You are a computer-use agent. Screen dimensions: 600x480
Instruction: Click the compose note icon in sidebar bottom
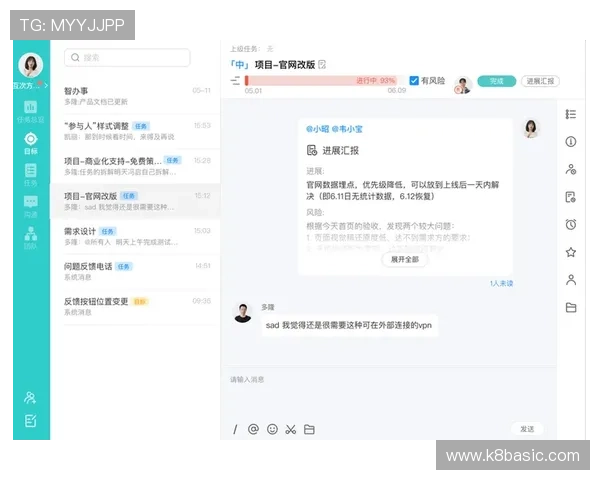tap(30, 421)
